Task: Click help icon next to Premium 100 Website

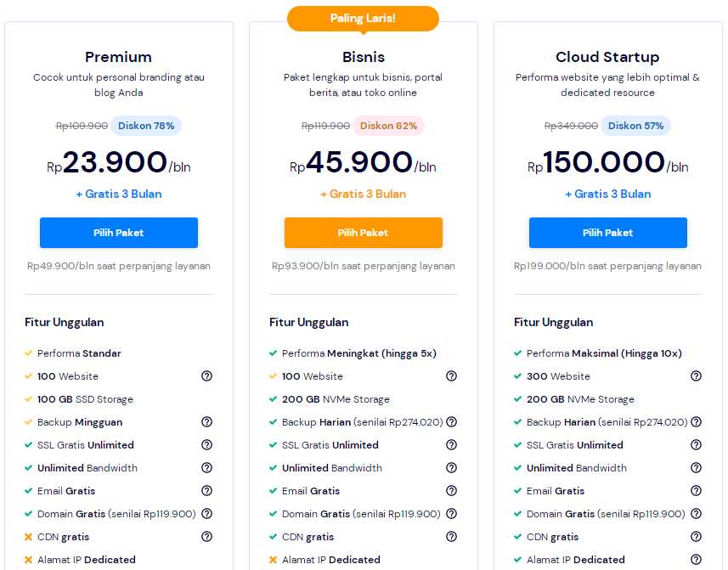Action: point(206,376)
